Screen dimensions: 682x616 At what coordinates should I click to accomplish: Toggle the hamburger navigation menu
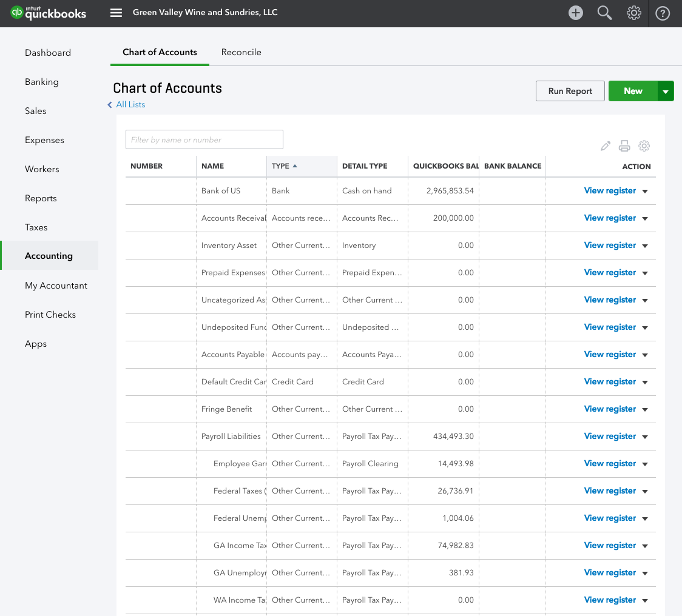(116, 13)
